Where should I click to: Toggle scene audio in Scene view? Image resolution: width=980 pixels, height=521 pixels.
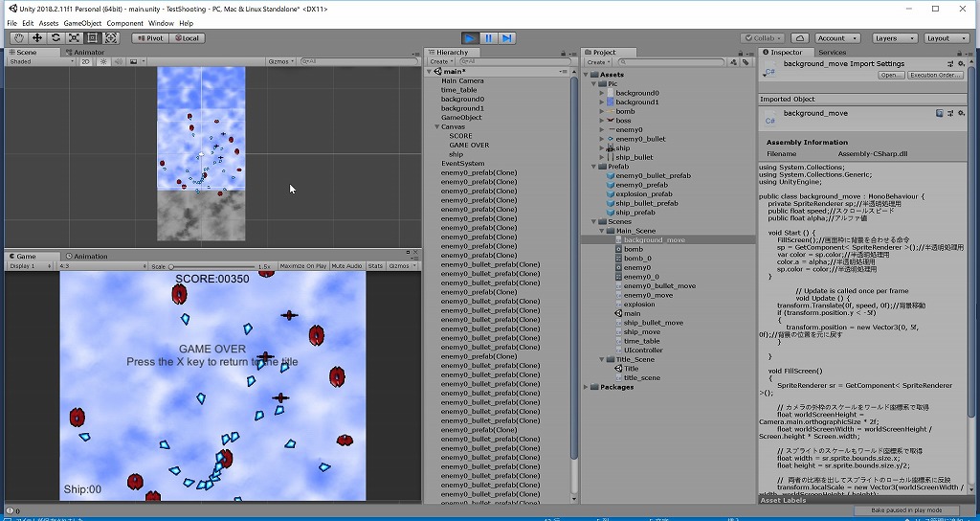(x=118, y=61)
